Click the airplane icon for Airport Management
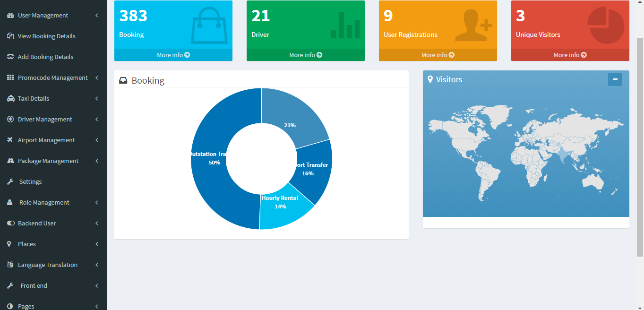The height and width of the screenshot is (310, 644). coord(10,140)
